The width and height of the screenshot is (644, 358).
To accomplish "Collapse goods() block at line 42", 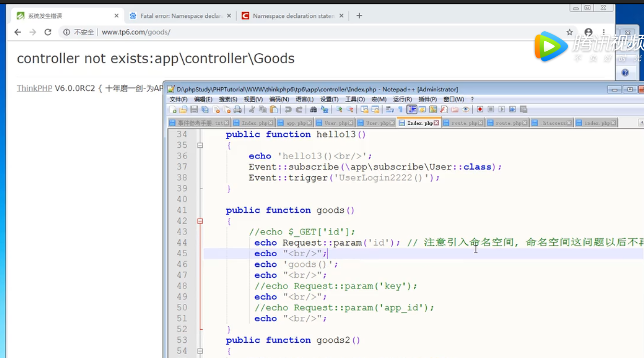I will pos(200,221).
